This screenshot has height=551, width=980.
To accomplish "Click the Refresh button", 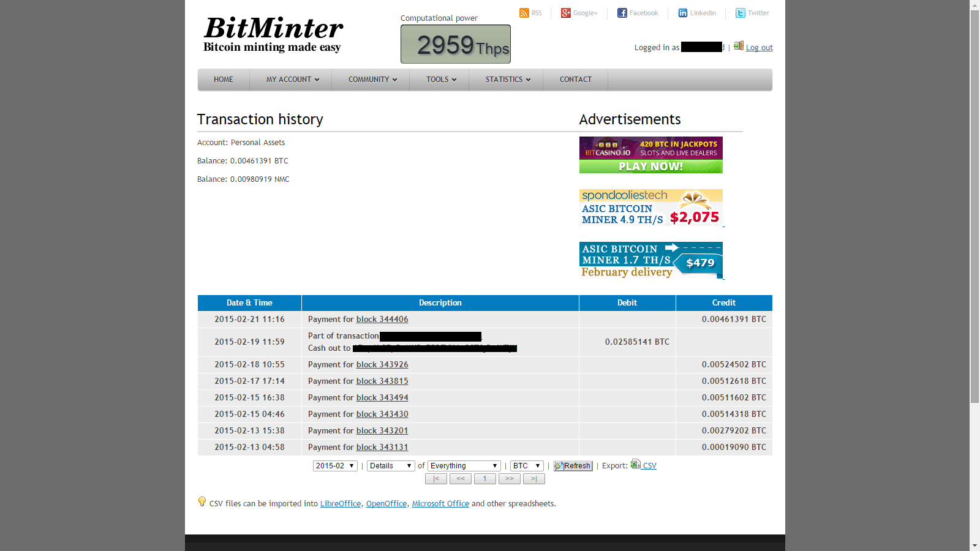I will (573, 466).
